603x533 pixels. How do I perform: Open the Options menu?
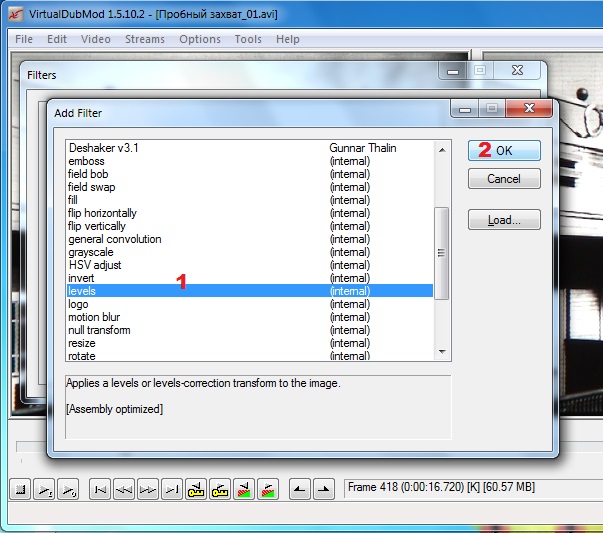pos(200,39)
